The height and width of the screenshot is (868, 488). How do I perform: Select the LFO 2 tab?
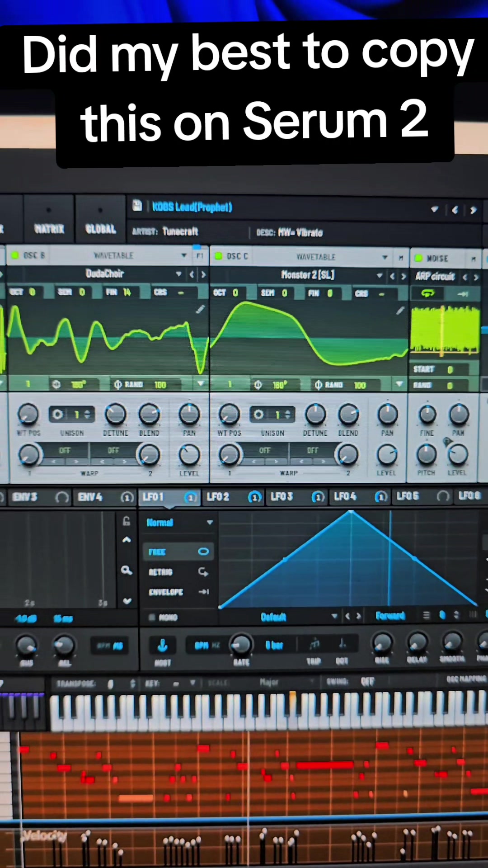click(x=217, y=497)
